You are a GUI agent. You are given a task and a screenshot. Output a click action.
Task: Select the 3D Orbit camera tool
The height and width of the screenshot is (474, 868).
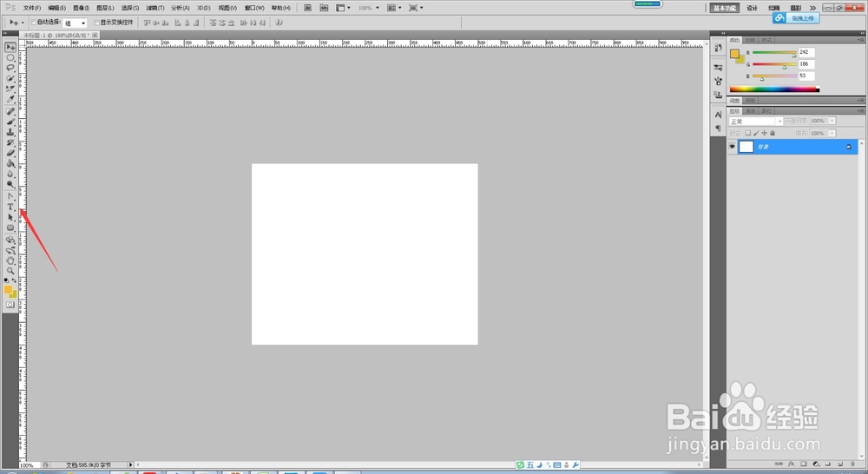pos(10,250)
